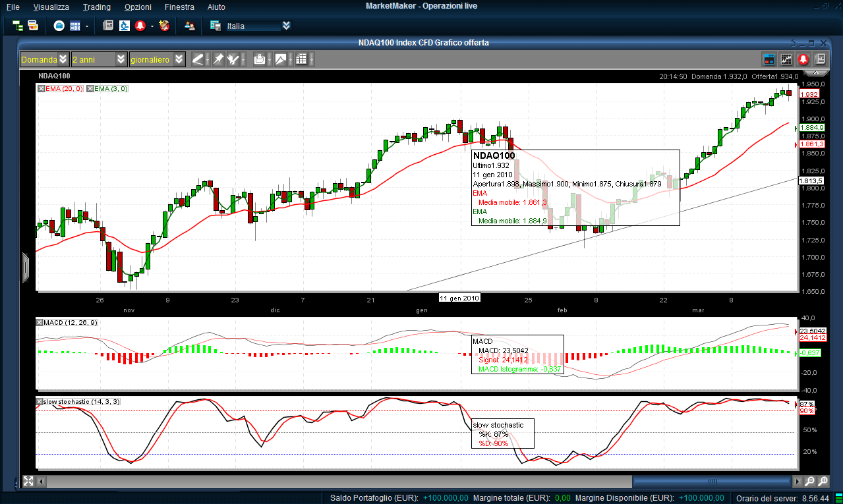Select the line drawing tool
843x504 pixels.
[198, 59]
